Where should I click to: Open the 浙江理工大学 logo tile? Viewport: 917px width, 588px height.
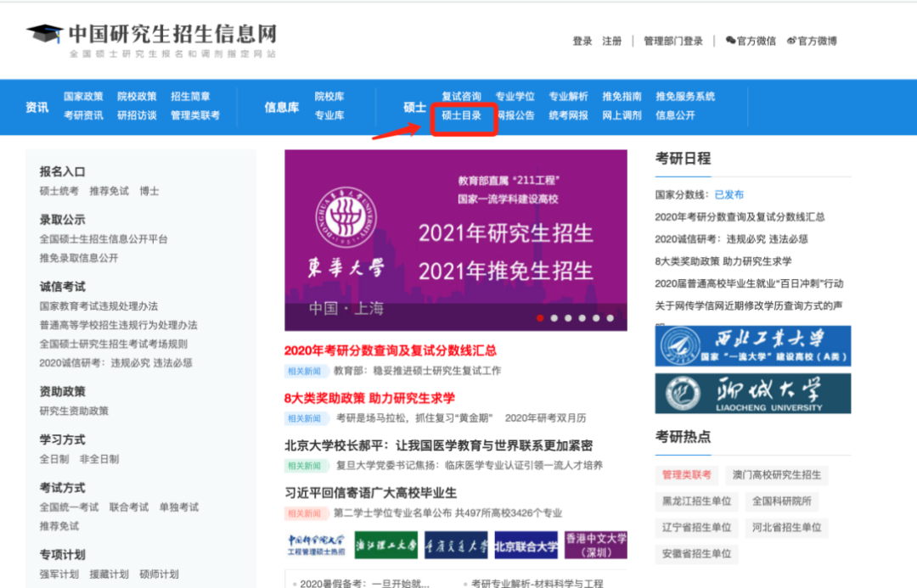(386, 546)
